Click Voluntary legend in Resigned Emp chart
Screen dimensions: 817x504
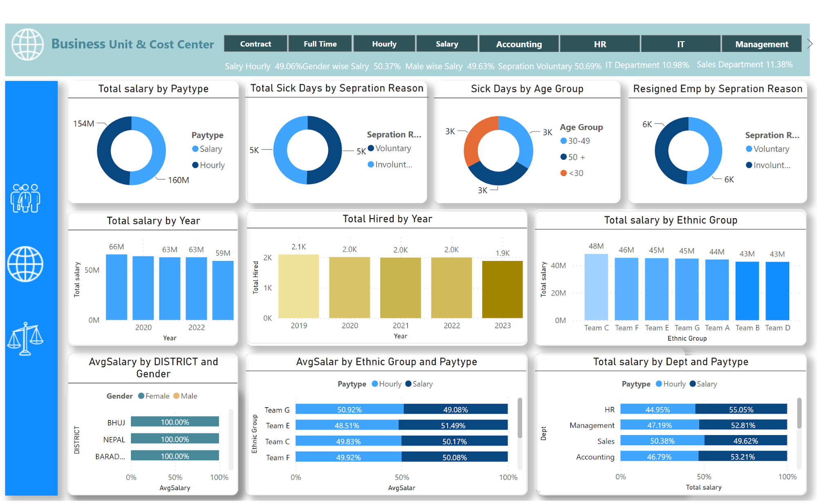768,149
